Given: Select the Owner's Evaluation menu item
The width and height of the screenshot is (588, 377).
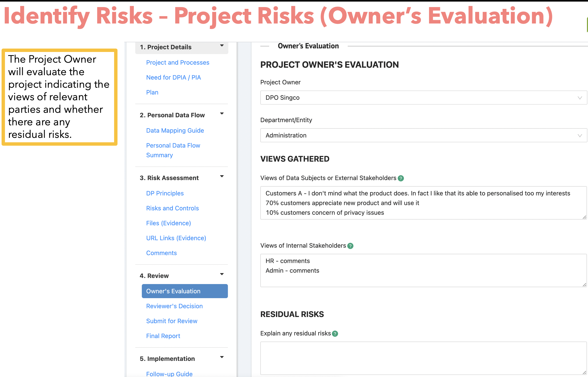Looking at the screenshot, I should (x=185, y=291).
